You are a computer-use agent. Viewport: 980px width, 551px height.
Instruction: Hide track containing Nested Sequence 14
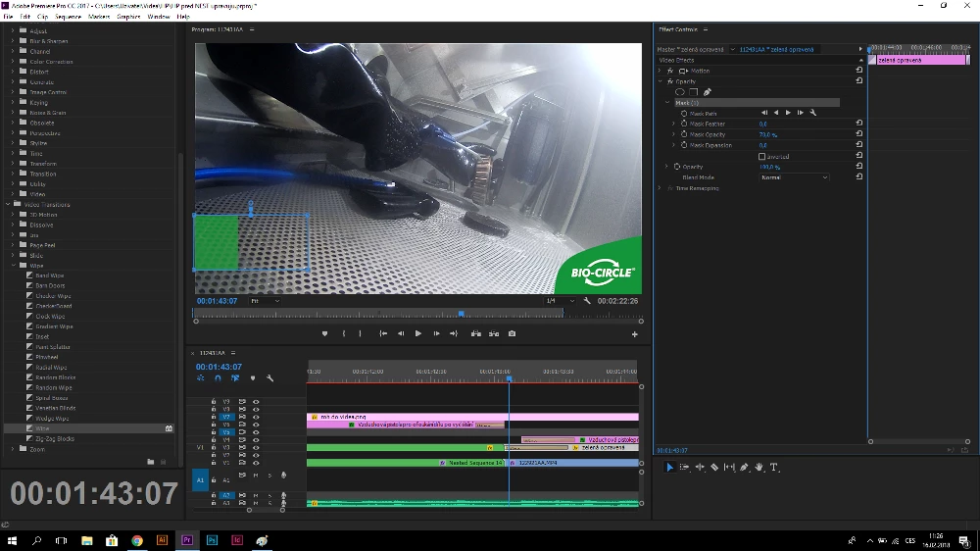[x=256, y=463]
